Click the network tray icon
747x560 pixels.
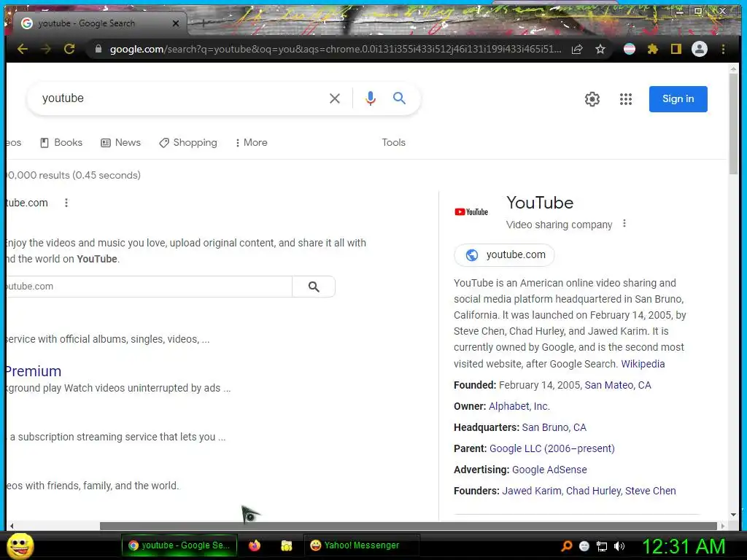tap(602, 546)
